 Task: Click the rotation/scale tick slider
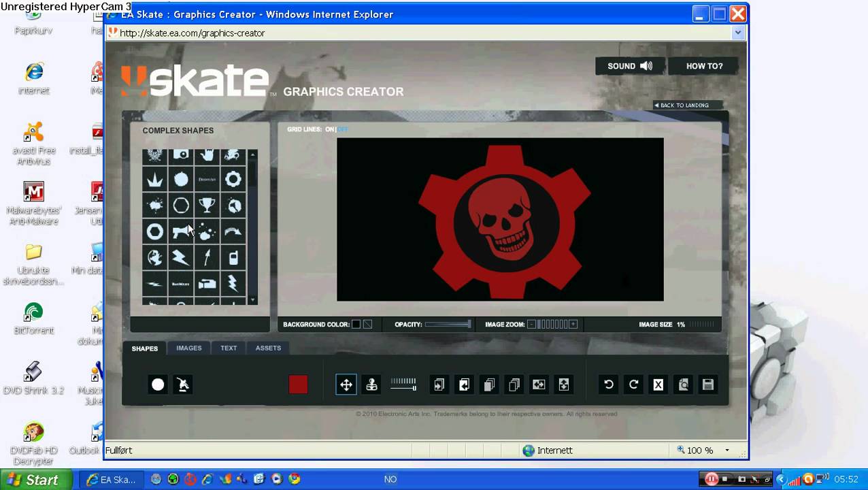[x=403, y=385]
